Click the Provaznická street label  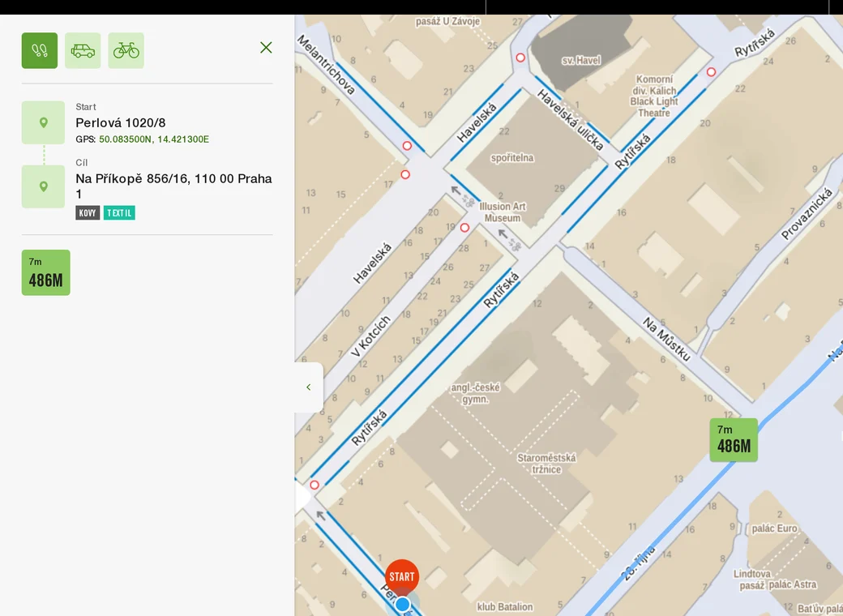(807, 213)
